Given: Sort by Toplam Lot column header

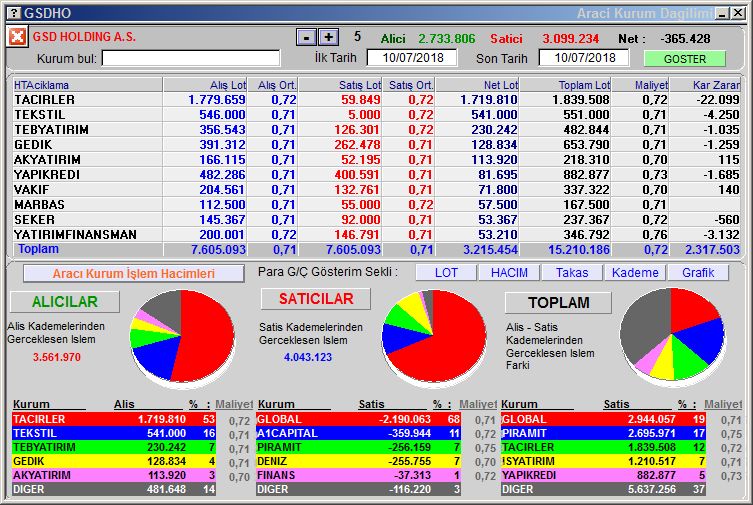Looking at the screenshot, I should pyautogui.click(x=565, y=85).
